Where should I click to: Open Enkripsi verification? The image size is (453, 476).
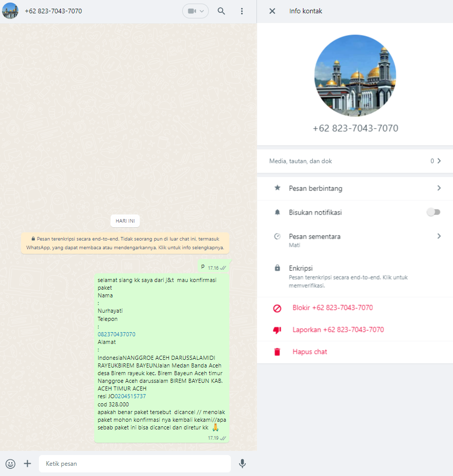click(x=355, y=276)
